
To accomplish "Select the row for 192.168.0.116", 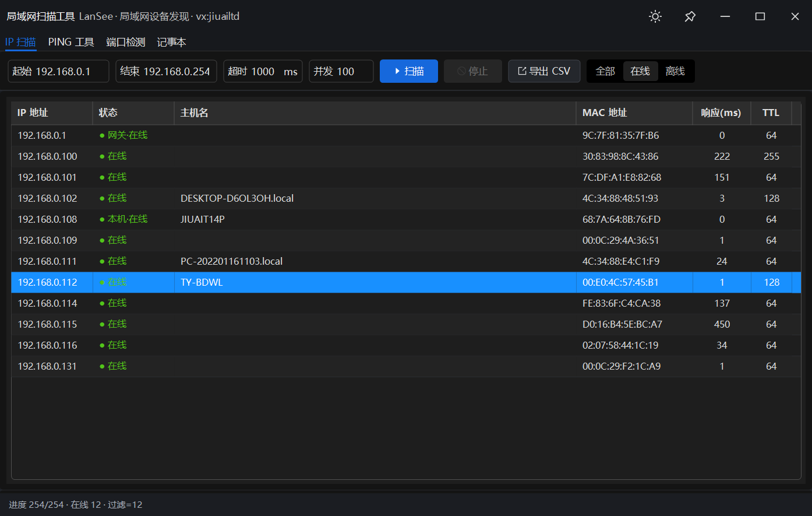I will tap(406, 345).
